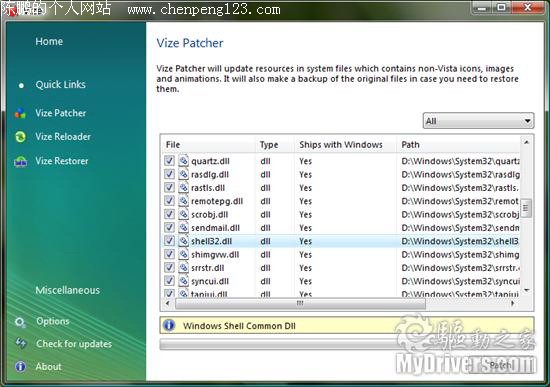Select the quartz.dll file name
The height and width of the screenshot is (387, 550).
[210, 161]
